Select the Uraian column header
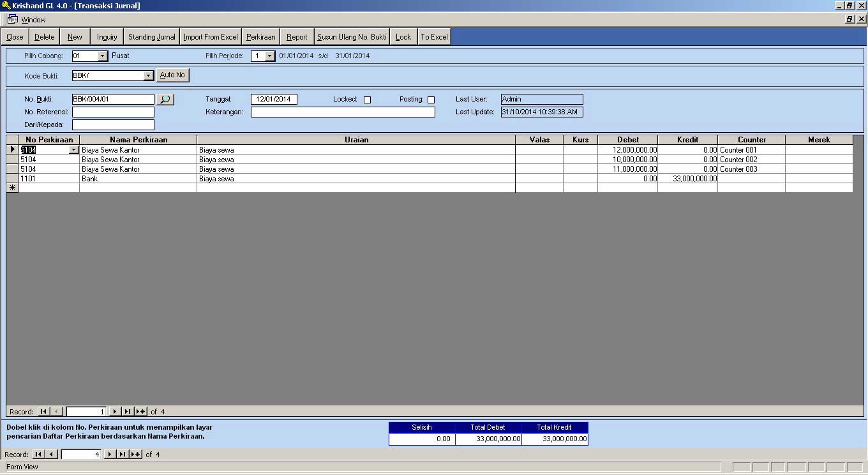 pyautogui.click(x=356, y=140)
